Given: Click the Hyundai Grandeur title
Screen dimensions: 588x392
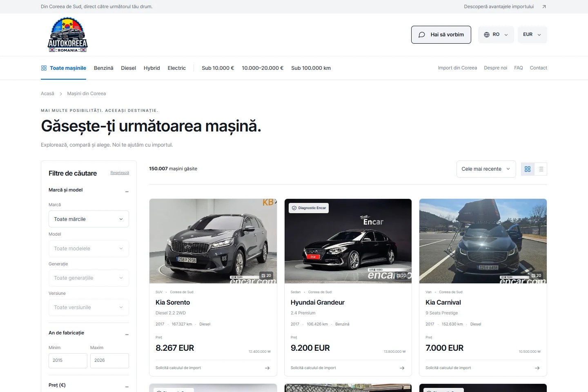Looking at the screenshot, I should point(318,303).
